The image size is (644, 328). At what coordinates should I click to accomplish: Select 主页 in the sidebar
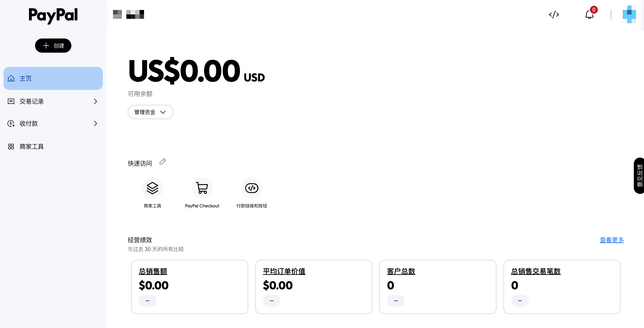click(x=53, y=78)
